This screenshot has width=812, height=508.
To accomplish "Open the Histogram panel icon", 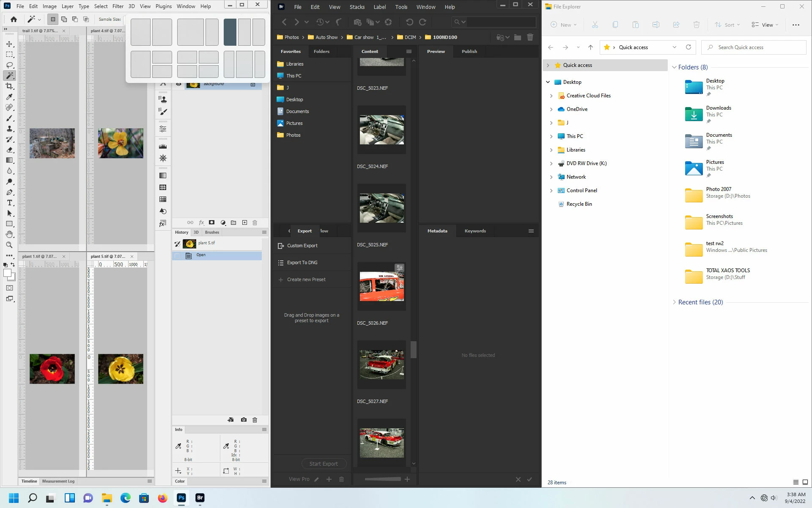I will point(163,146).
